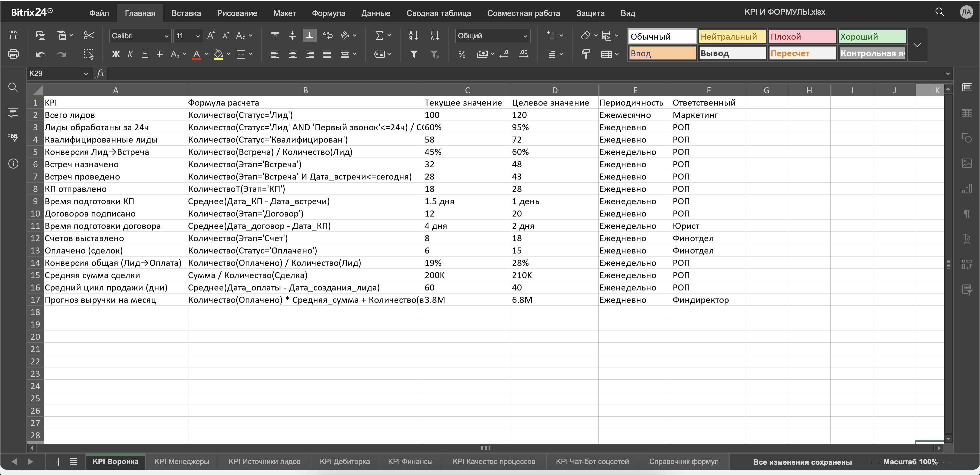Expand the Общий number format dropdown
Image resolution: width=980 pixels, height=475 pixels.
coord(493,36)
